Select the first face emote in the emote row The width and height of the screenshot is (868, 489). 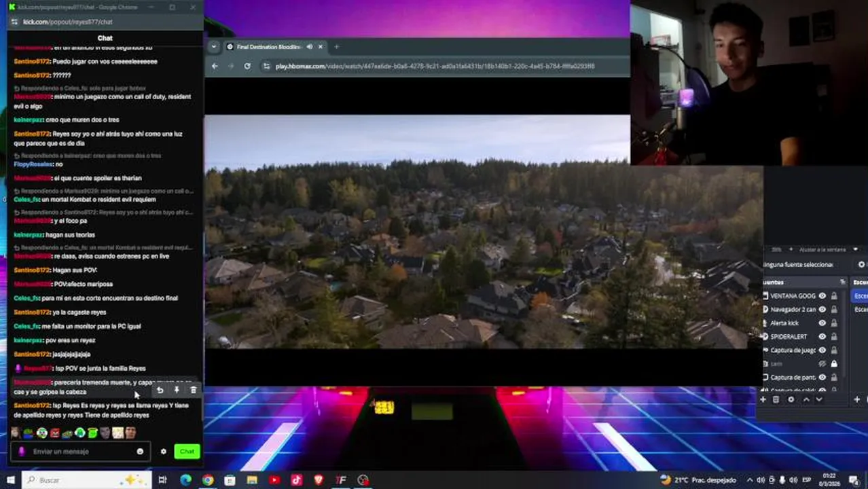[x=15, y=433]
